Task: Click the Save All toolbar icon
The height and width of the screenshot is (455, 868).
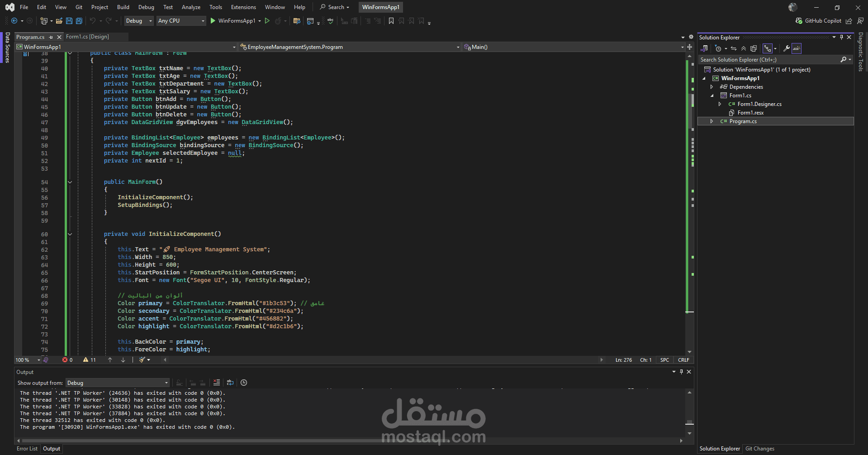Action: (79, 21)
